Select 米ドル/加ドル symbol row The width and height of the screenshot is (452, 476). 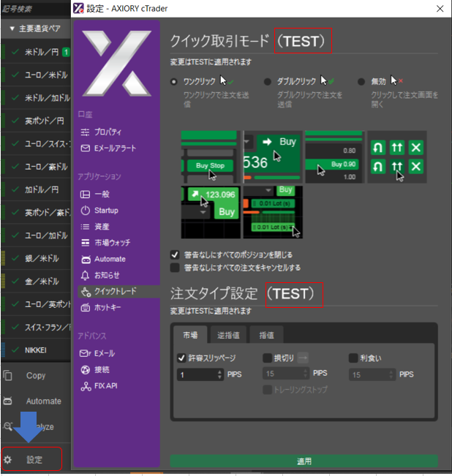(x=36, y=98)
